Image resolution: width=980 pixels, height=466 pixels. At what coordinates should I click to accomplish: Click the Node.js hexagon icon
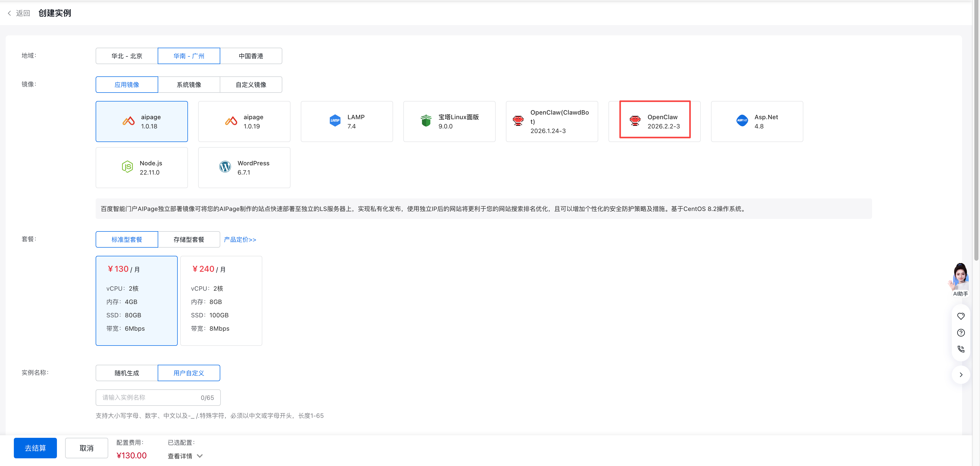(x=127, y=167)
